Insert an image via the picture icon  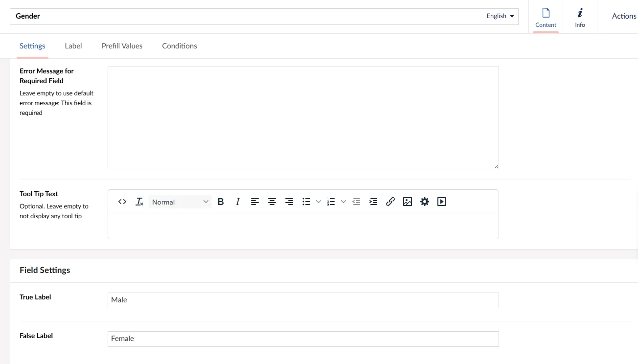(408, 202)
